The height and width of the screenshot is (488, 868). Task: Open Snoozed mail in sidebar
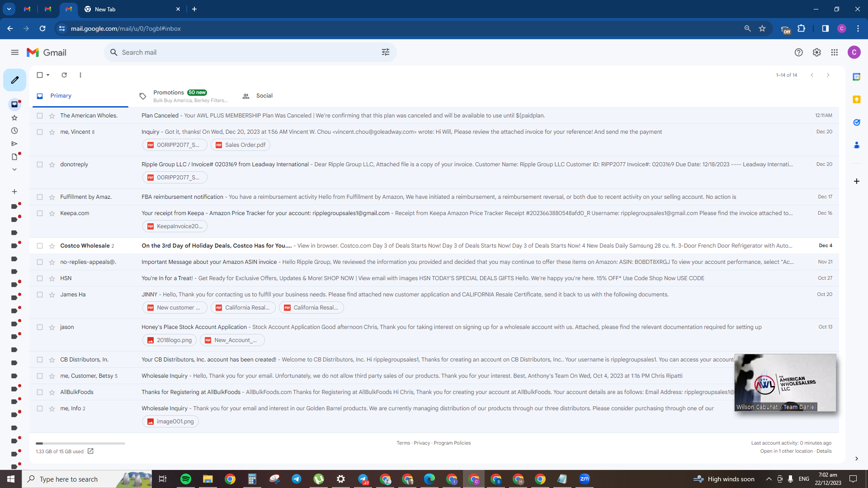coord(14,131)
